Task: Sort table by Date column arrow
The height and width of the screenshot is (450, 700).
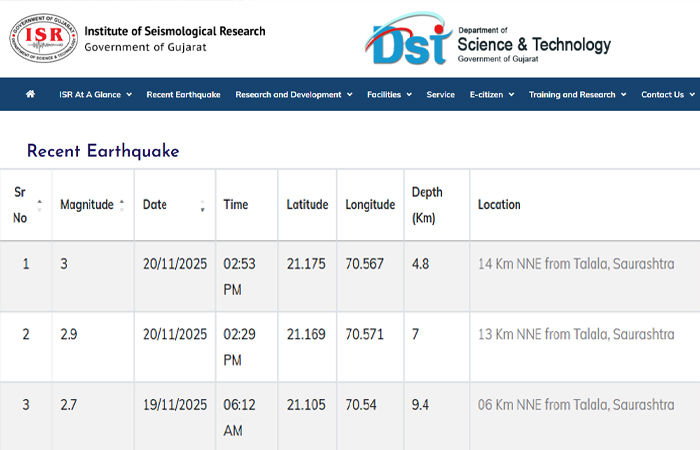Action: (202, 206)
